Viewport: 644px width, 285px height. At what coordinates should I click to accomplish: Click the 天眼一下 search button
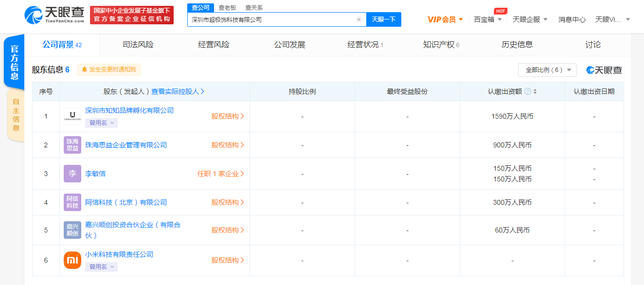coord(384,19)
